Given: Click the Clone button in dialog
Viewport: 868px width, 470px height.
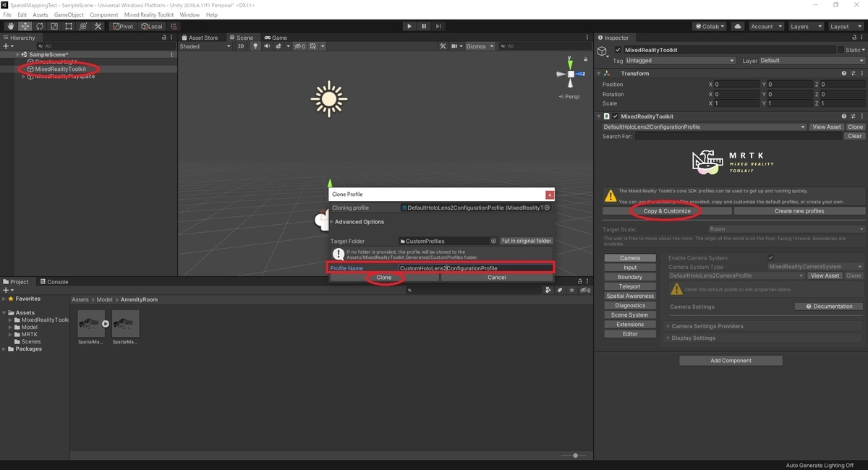Looking at the screenshot, I should pos(384,278).
